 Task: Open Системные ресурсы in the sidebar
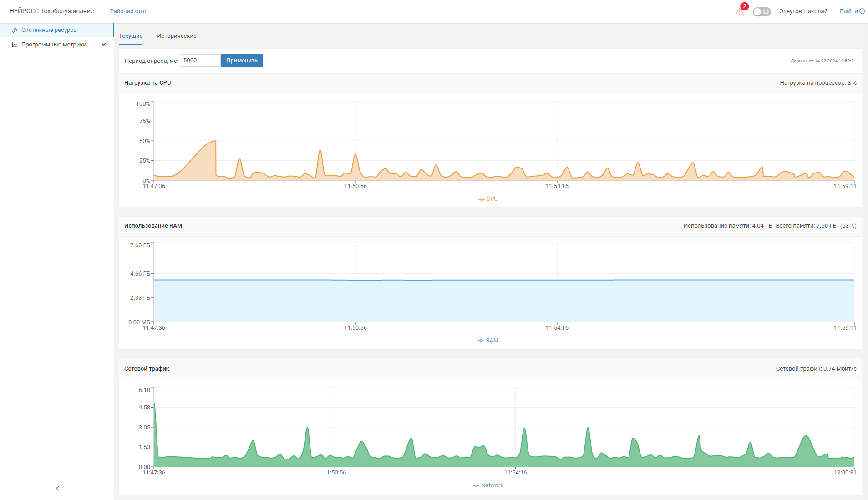coord(57,30)
